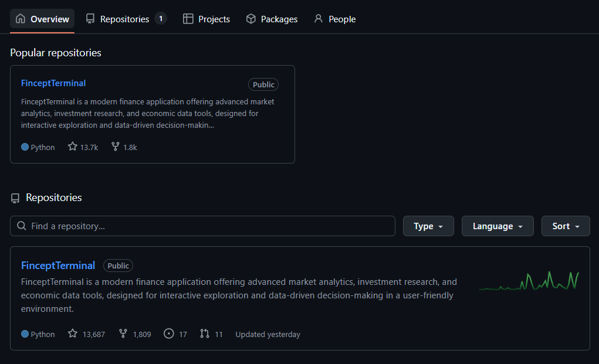
Task: Click the repo icon beside the Repositories heading
Action: (15, 198)
